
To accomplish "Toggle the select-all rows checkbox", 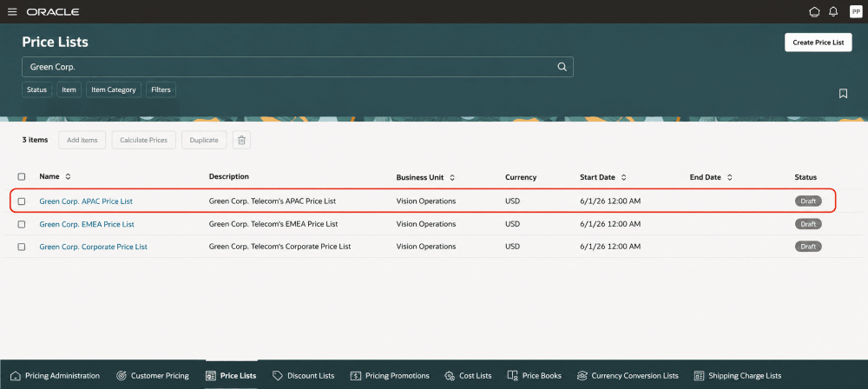I will tap(22, 177).
